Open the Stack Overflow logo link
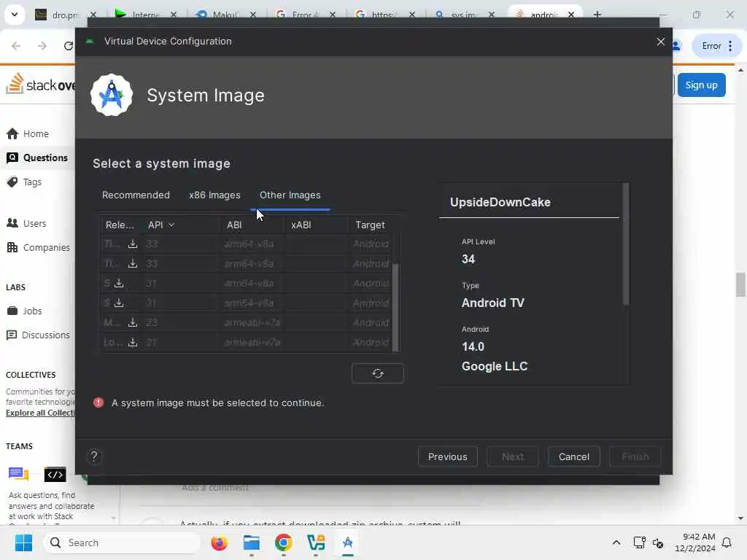The width and height of the screenshot is (747, 560). pos(41,85)
